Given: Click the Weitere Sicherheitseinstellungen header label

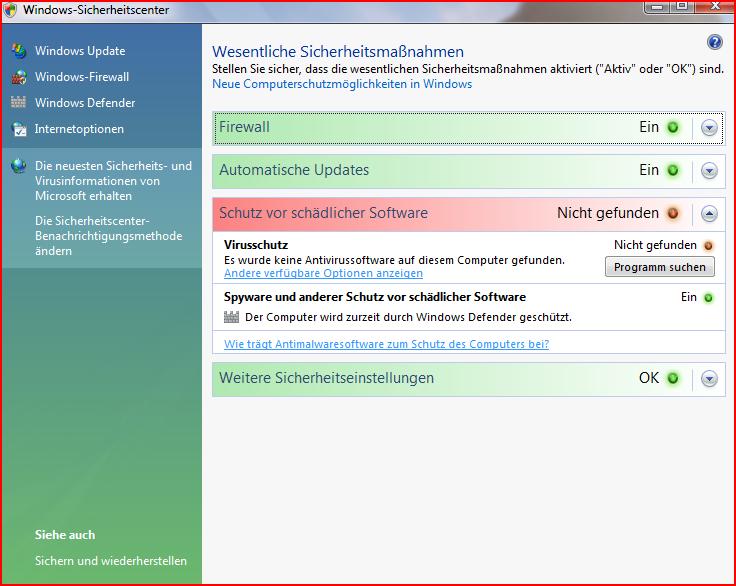Looking at the screenshot, I should pyautogui.click(x=326, y=378).
